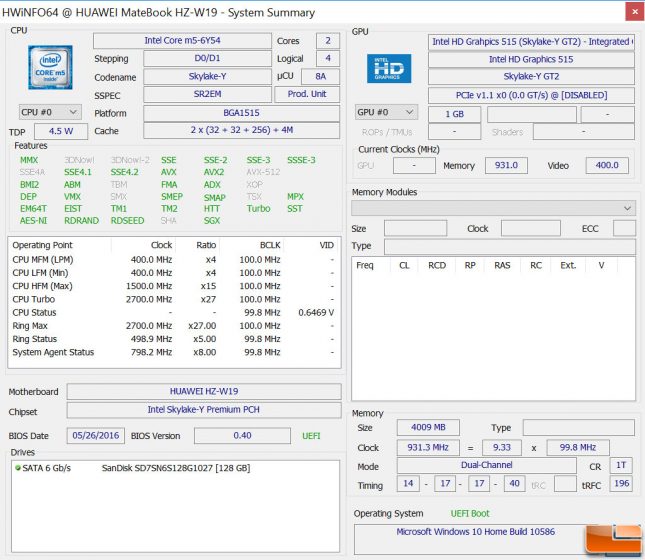The height and width of the screenshot is (560, 645).
Task: Click the GPU memory 1 GB field
Action: pyautogui.click(x=455, y=114)
